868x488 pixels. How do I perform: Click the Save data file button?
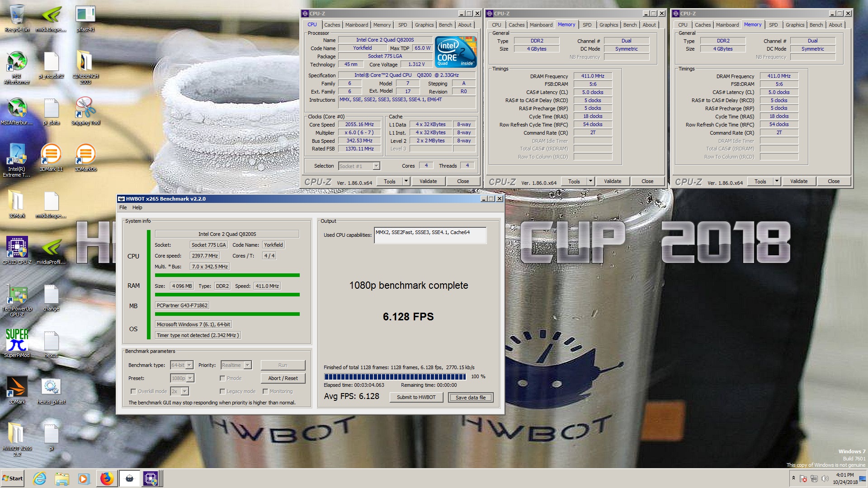[471, 398]
